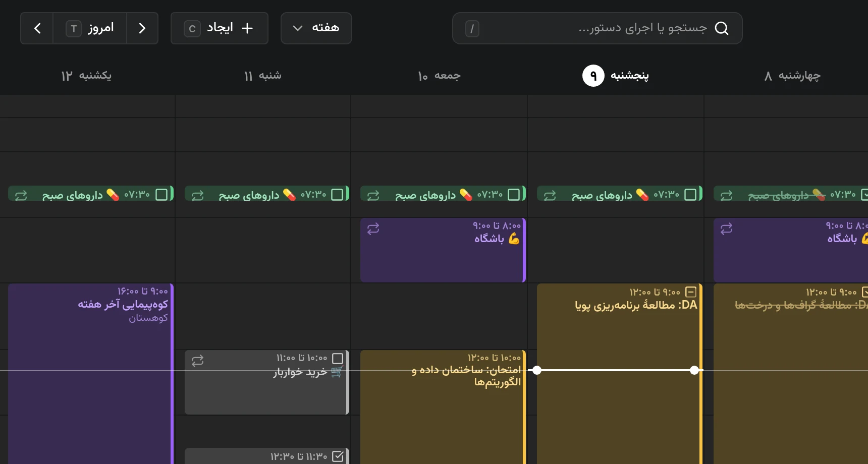Click the ایجاد (create) button

click(x=220, y=28)
